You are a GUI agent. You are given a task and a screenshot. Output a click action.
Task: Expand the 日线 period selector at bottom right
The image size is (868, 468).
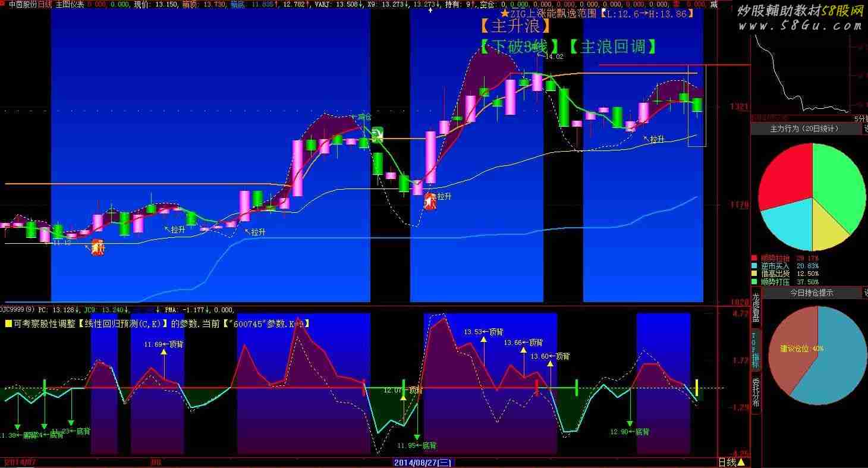tap(731, 463)
